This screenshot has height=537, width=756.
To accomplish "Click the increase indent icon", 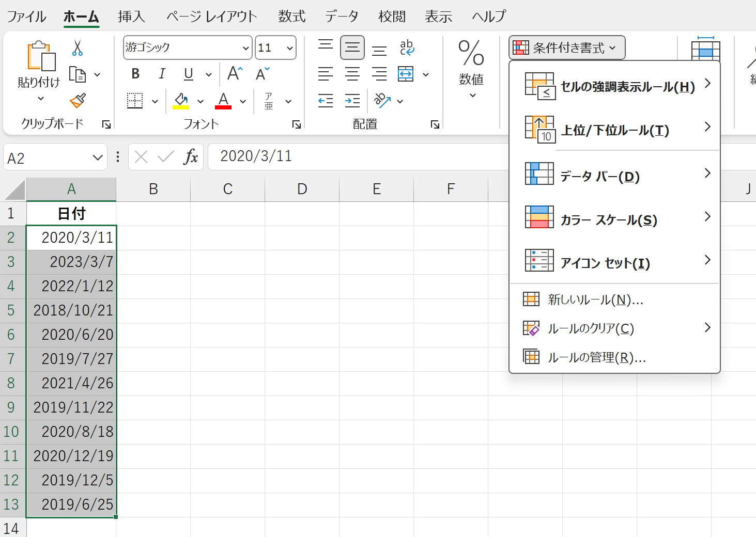I will (x=352, y=101).
